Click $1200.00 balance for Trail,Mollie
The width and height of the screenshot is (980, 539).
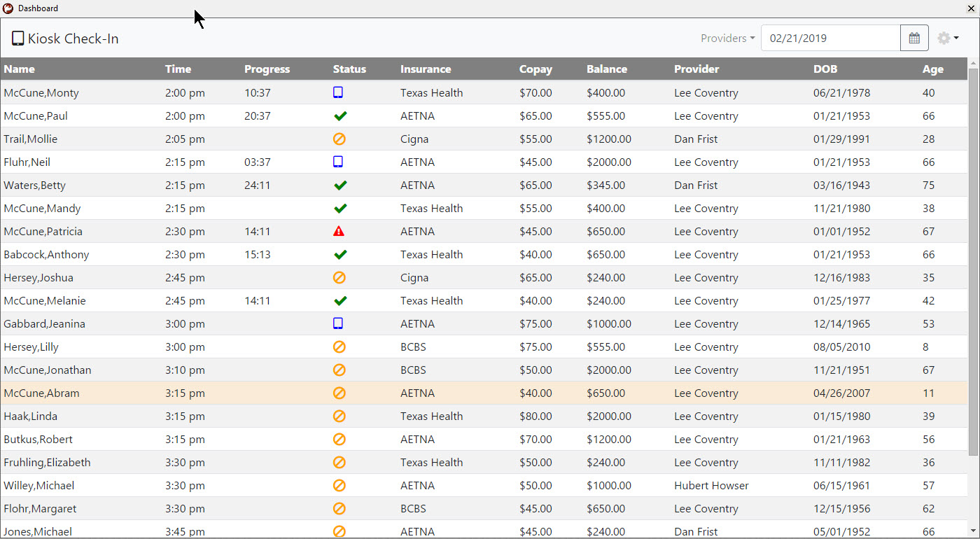609,139
